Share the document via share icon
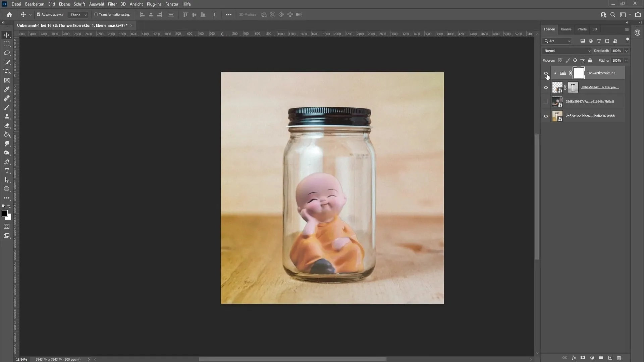 (638, 15)
